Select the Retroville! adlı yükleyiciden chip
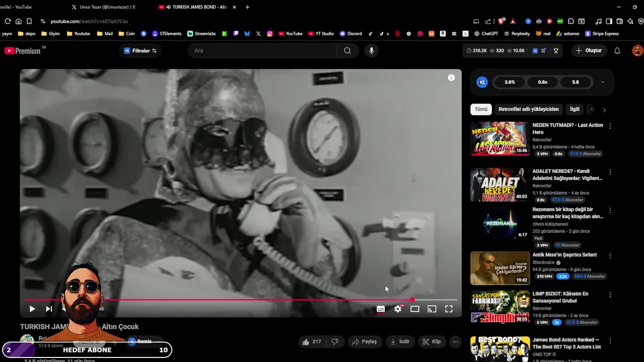This screenshot has width=644, height=362. pyautogui.click(x=528, y=109)
